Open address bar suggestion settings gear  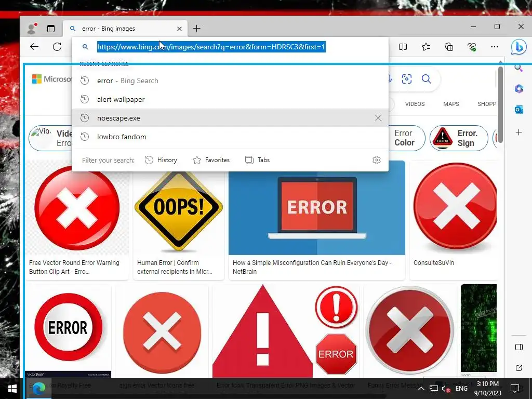pos(377,160)
